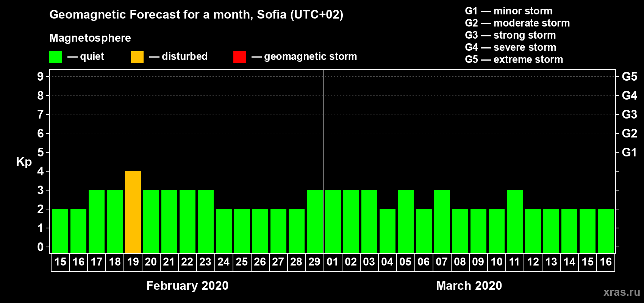Click the Kp value 5 tick label
The width and height of the screenshot is (644, 303).
pyautogui.click(x=41, y=152)
